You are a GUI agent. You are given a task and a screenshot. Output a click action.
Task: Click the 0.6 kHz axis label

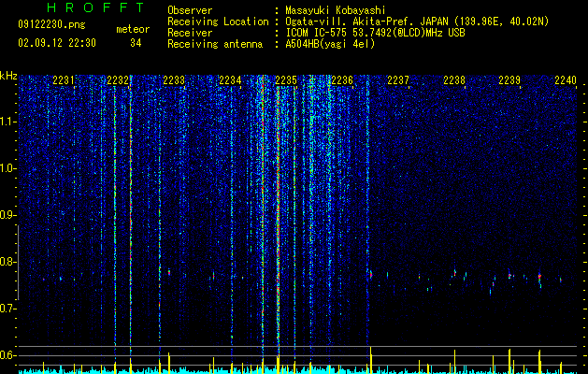[x=8, y=355]
